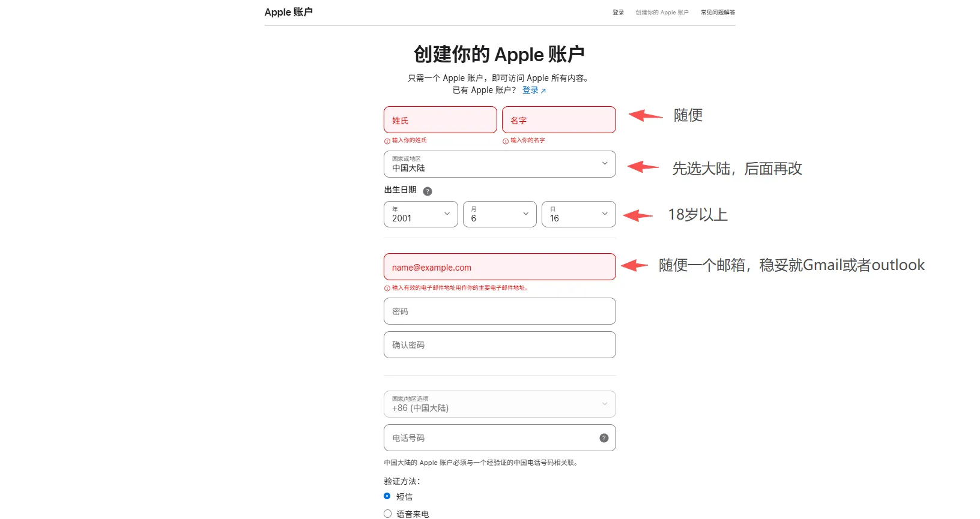Open the month dropdown showing 6
This screenshot has width=980, height=519.
[500, 214]
